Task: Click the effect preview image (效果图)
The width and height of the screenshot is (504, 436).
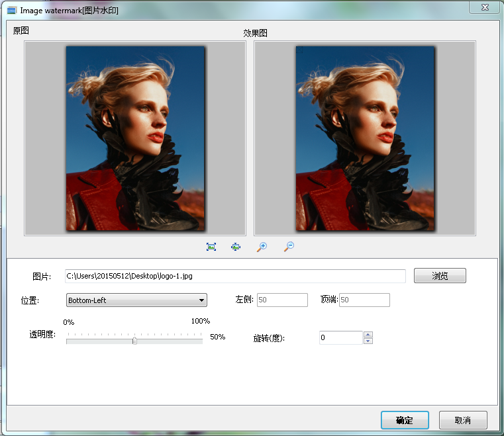Action: [x=365, y=138]
